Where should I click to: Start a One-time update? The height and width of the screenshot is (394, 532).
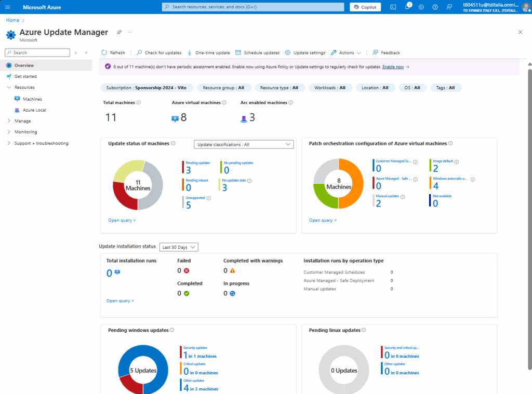click(209, 52)
